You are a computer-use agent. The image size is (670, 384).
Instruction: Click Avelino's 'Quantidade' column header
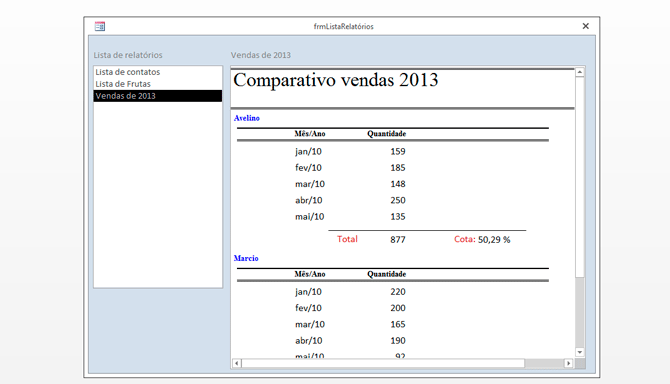(387, 134)
